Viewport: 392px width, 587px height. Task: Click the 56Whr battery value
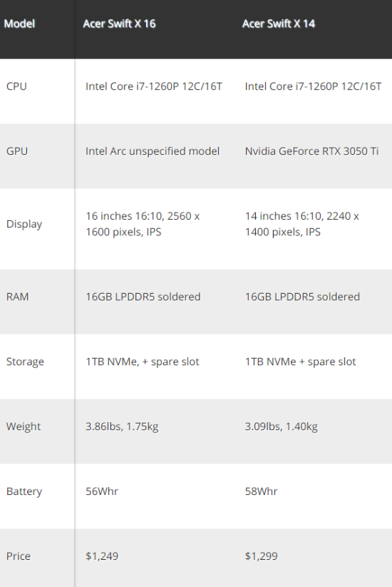[102, 491]
